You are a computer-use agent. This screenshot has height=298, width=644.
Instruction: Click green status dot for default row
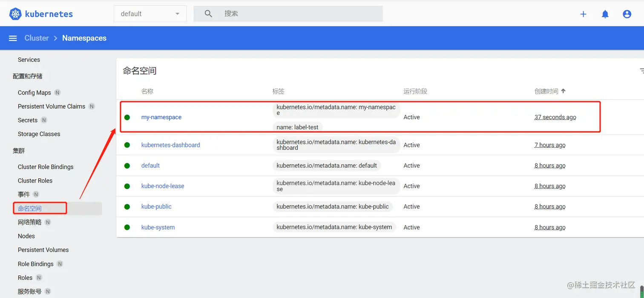(127, 166)
